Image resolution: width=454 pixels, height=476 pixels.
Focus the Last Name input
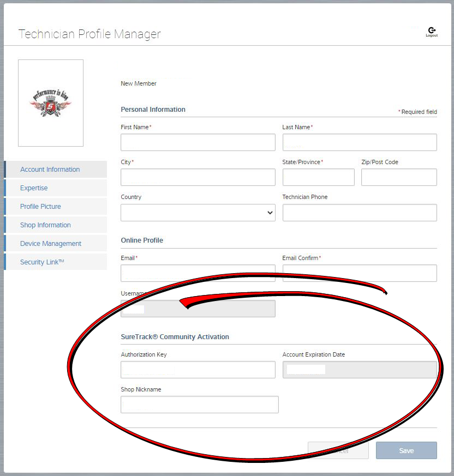359,142
